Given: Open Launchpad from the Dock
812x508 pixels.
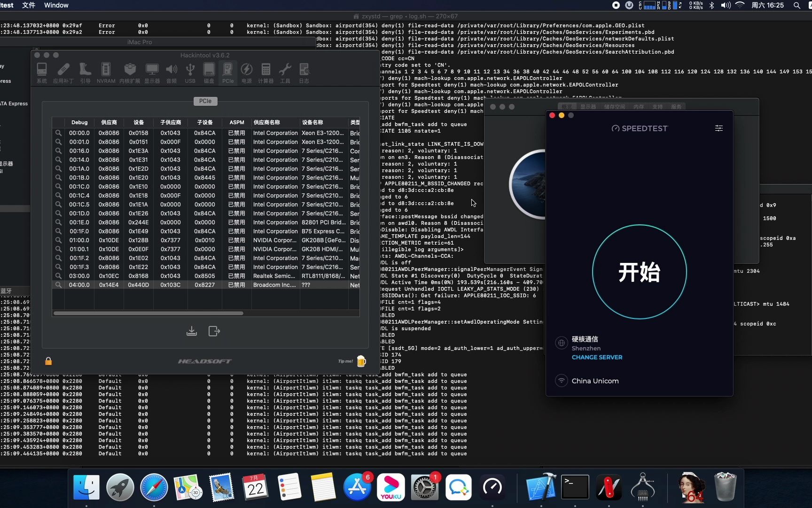Looking at the screenshot, I should [120, 487].
